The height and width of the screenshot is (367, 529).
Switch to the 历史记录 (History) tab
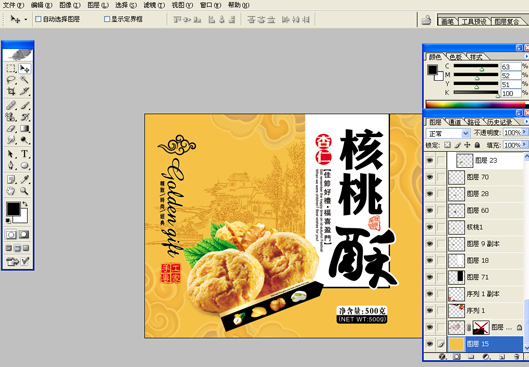tap(499, 122)
